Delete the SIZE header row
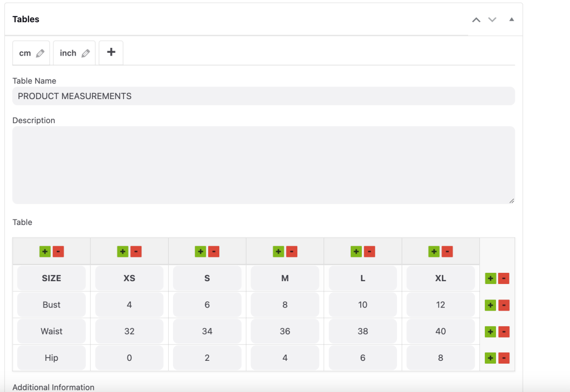This screenshot has height=392, width=570. coord(504,278)
